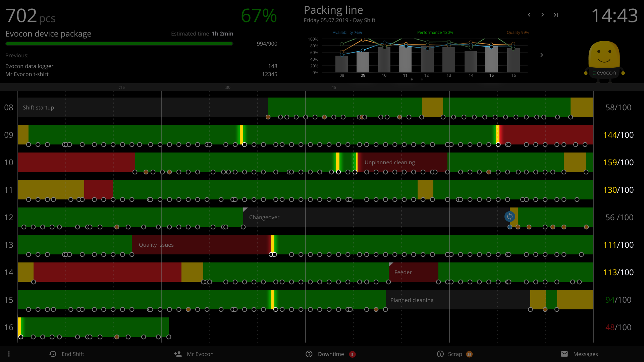644x362 pixels.
Task: Click red stop at end of hour 09
Action: [546, 135]
